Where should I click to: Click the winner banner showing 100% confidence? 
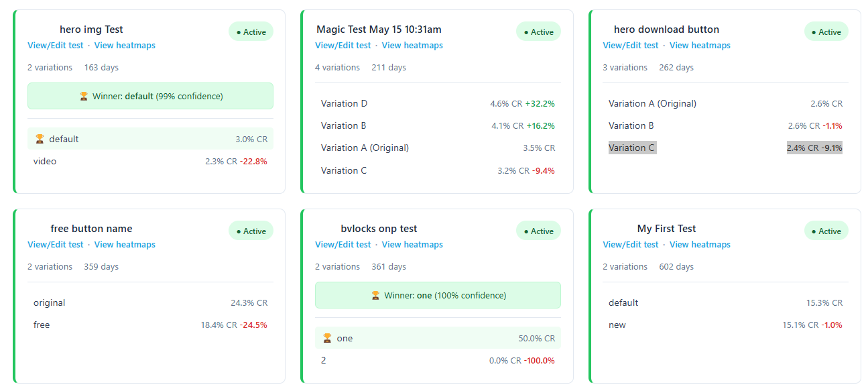tap(438, 295)
